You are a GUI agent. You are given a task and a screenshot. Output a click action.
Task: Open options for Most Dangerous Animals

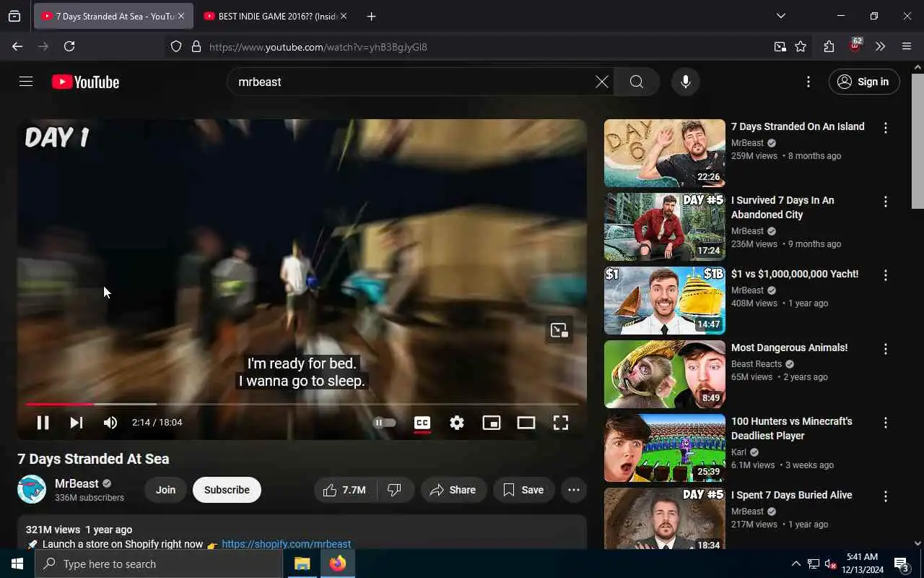coord(886,349)
